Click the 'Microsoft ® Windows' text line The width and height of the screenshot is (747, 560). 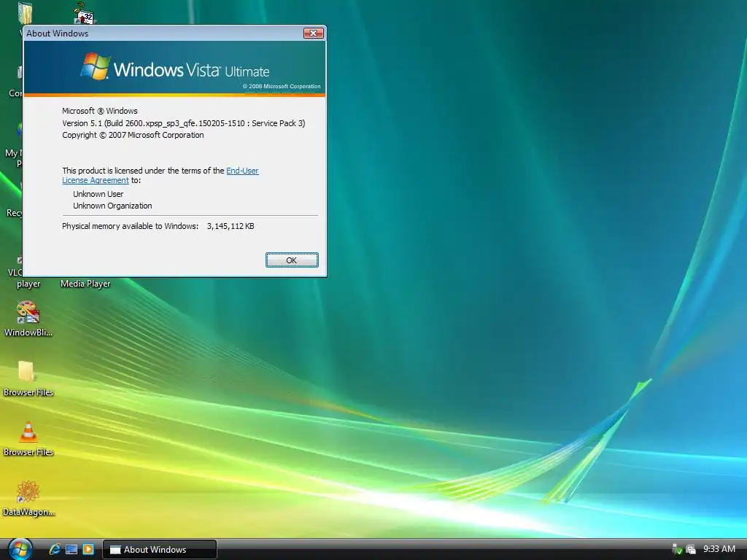pyautogui.click(x=99, y=111)
